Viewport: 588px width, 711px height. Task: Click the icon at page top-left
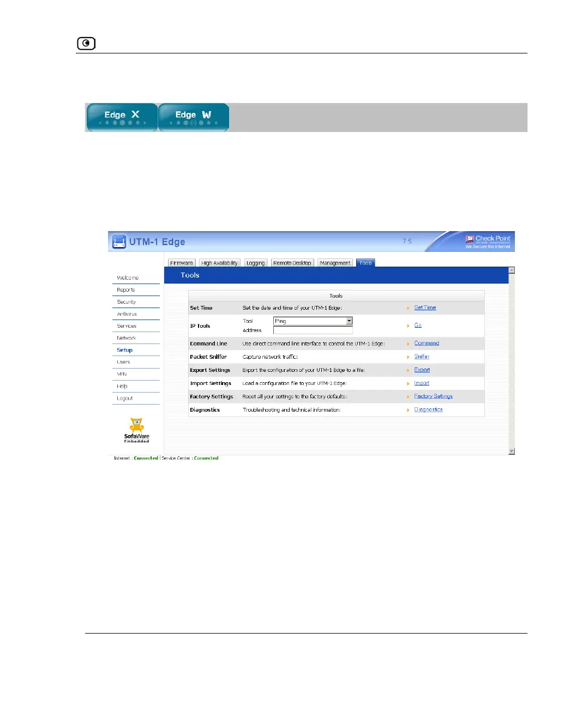click(86, 43)
